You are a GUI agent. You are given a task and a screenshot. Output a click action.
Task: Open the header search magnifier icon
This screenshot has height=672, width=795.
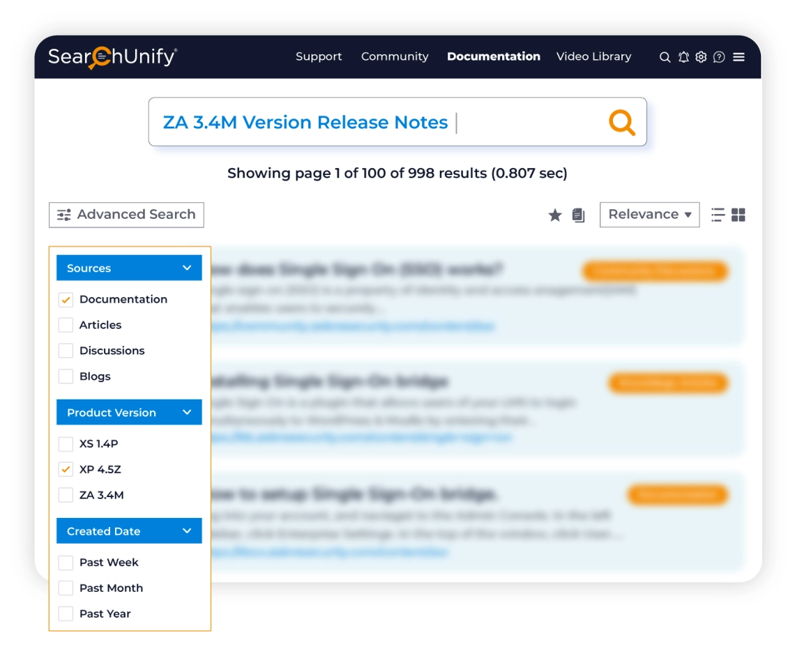coord(665,57)
